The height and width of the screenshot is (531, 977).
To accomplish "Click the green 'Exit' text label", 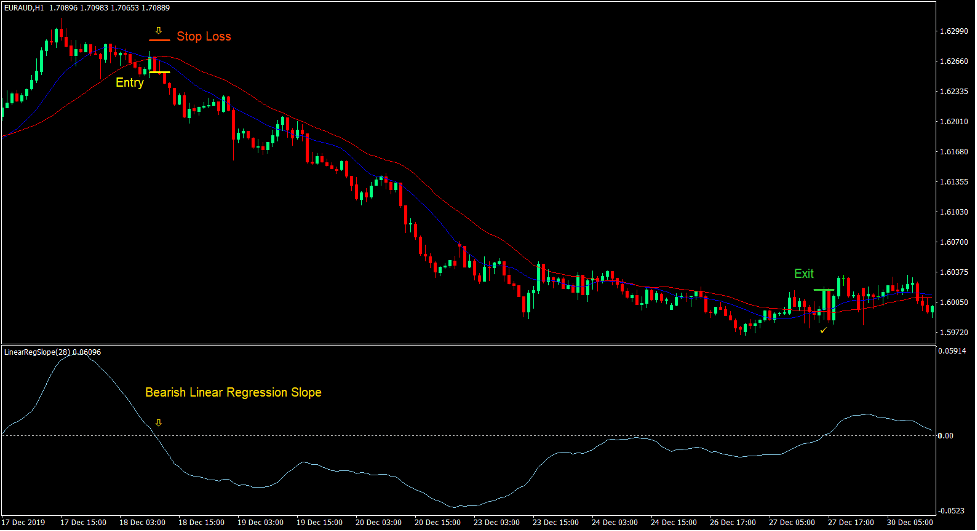I will [x=804, y=273].
